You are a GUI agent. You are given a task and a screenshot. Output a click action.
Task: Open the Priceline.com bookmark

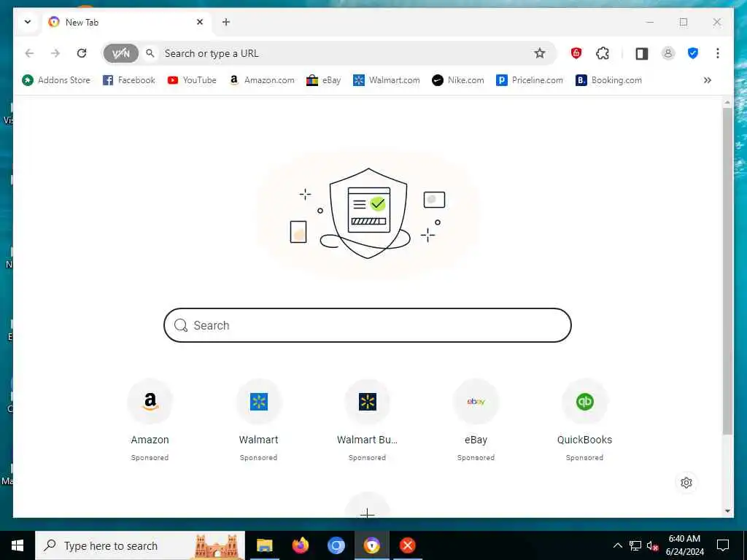[530, 80]
